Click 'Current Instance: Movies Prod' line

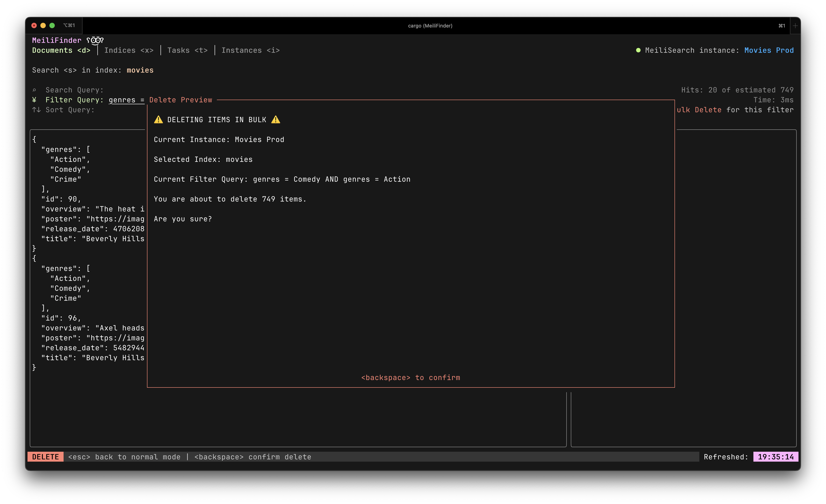click(x=219, y=140)
